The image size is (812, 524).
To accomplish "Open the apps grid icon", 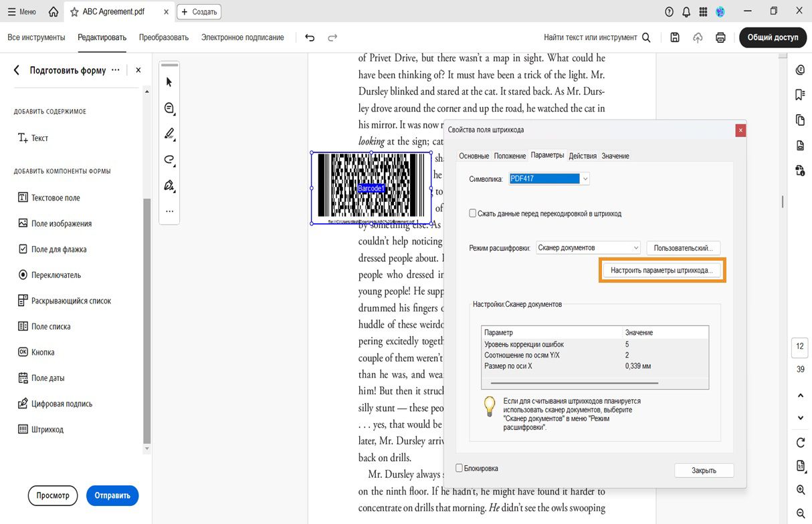I will [703, 11].
